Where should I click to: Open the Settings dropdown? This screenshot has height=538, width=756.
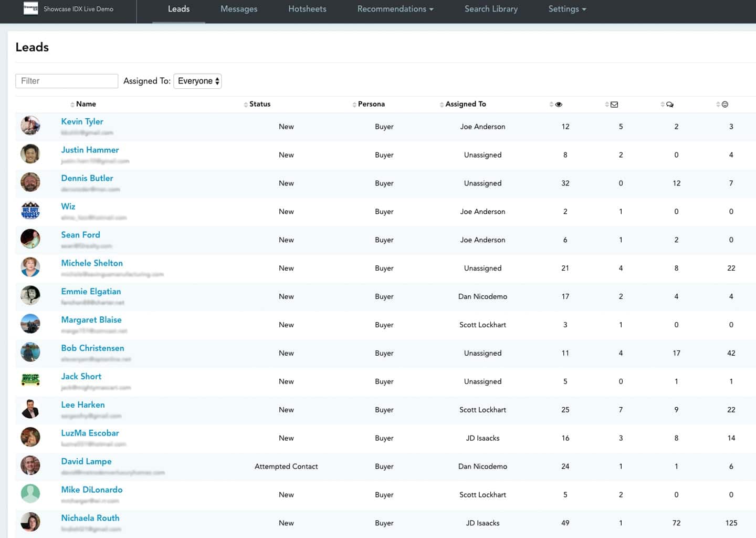tap(566, 9)
